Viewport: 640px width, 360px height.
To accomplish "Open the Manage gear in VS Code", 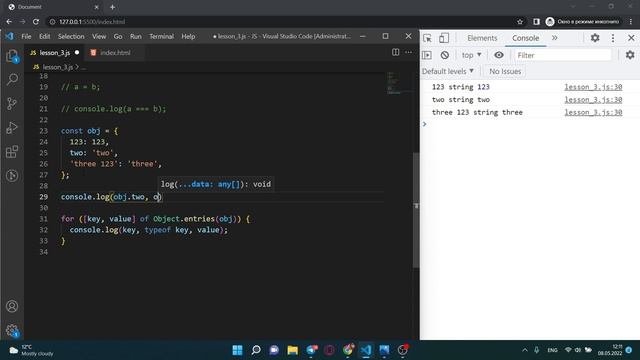I will (12, 330).
